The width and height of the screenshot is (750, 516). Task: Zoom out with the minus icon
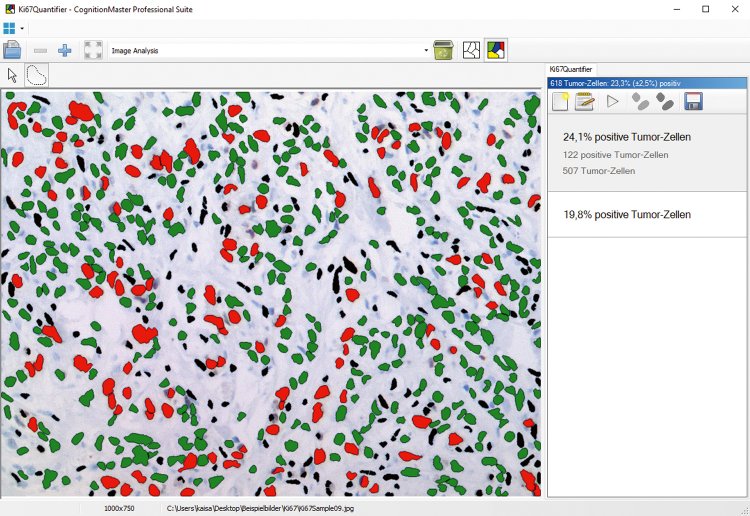(40, 50)
